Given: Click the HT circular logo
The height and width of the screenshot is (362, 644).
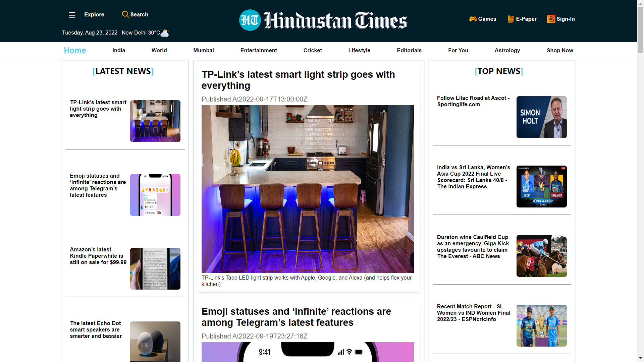Looking at the screenshot, I should tap(250, 20).
